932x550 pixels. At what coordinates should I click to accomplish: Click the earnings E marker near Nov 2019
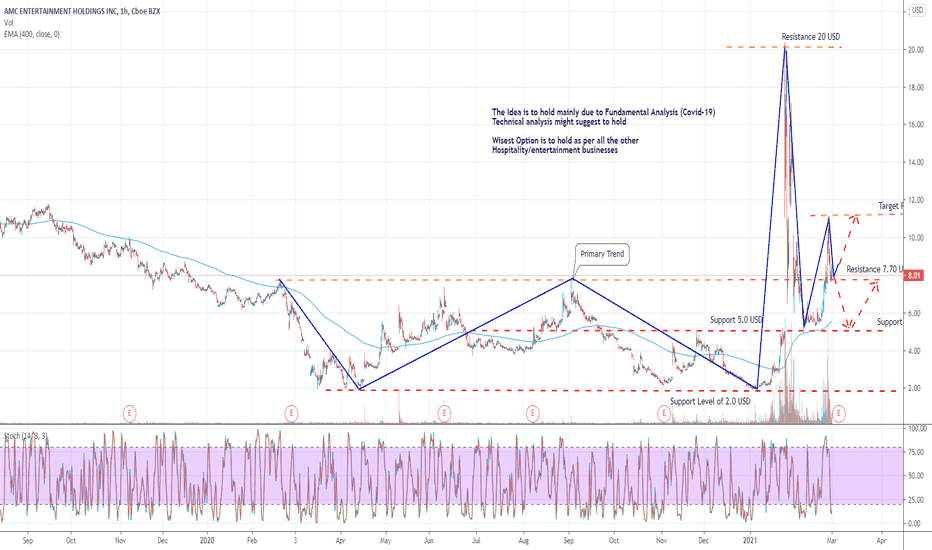130,413
